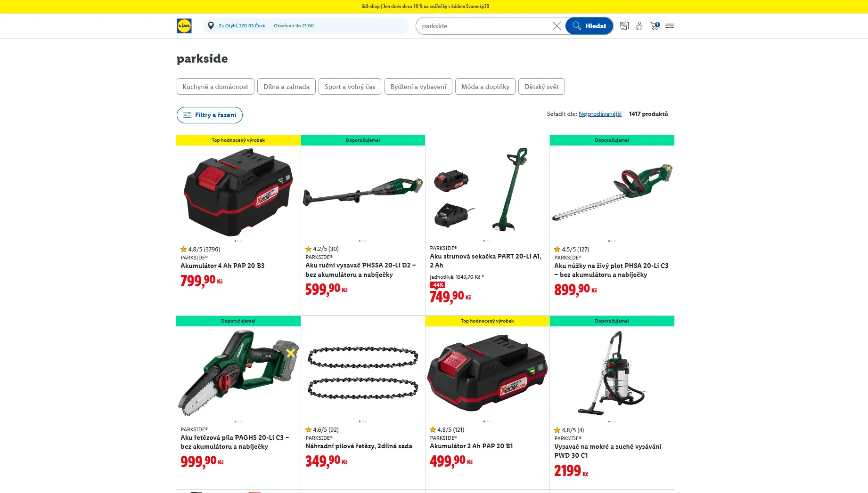Click the top promo banner for svářečky
This screenshot has width=868, height=493.
click(x=425, y=7)
